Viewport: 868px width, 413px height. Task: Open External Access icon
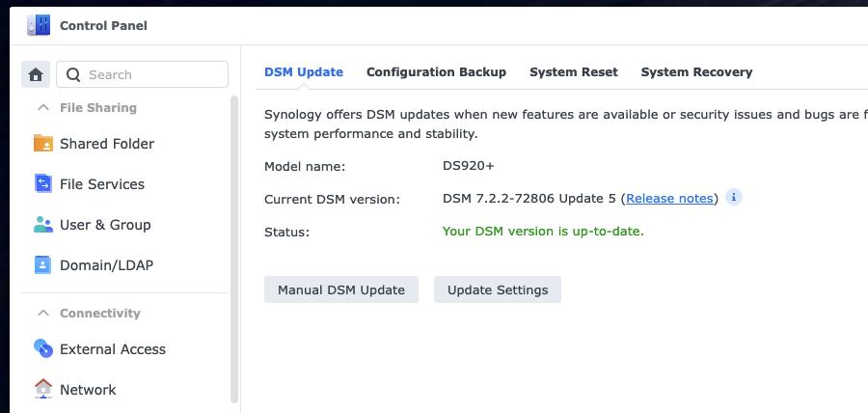pos(43,348)
